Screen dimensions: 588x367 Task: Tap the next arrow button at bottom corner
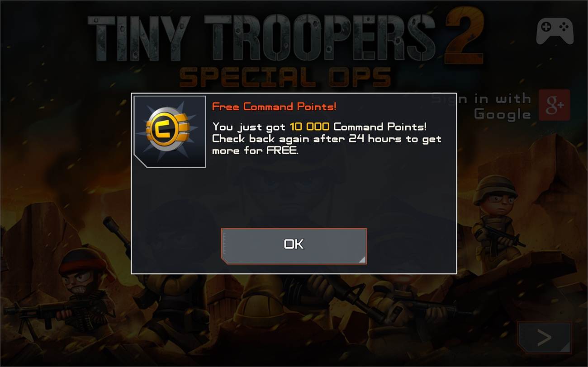545,337
